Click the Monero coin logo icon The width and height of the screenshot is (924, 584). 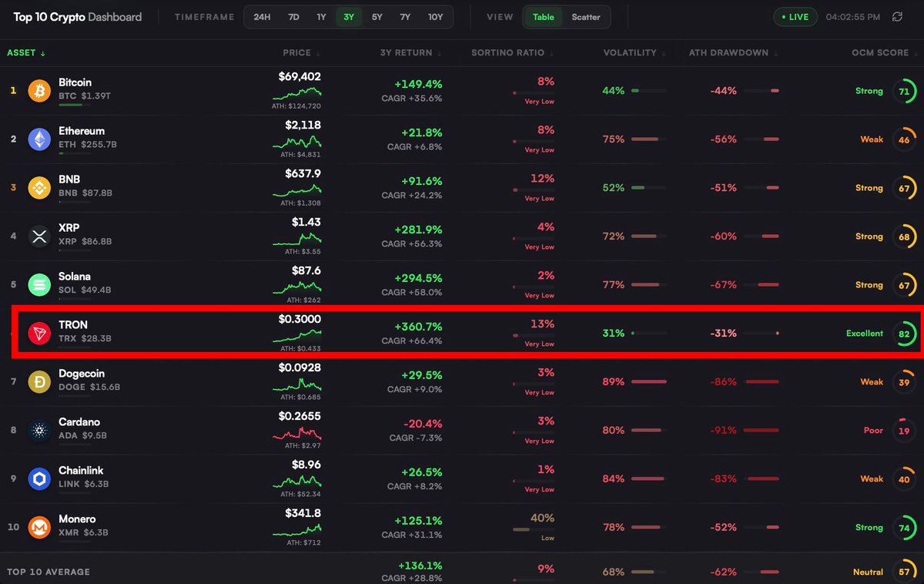(39, 528)
